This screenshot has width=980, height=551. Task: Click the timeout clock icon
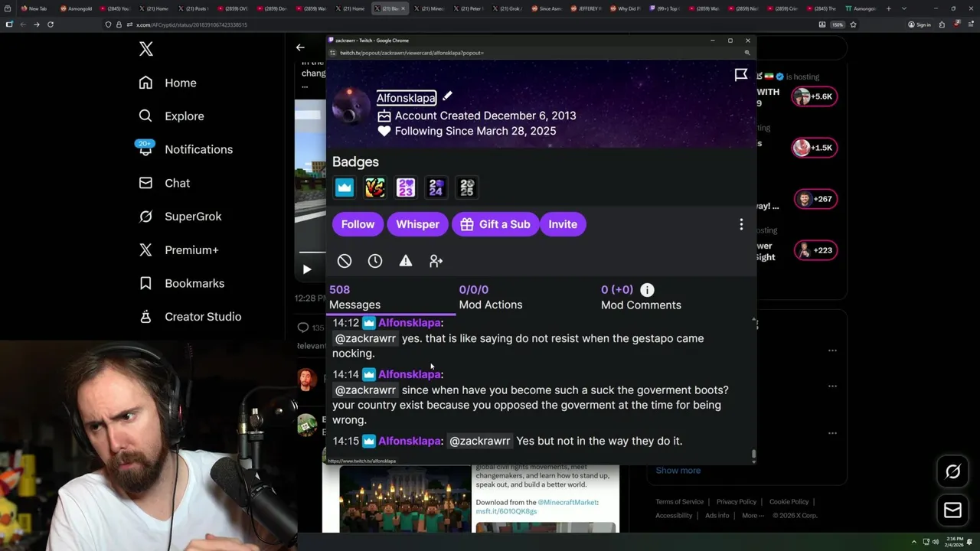(x=375, y=261)
